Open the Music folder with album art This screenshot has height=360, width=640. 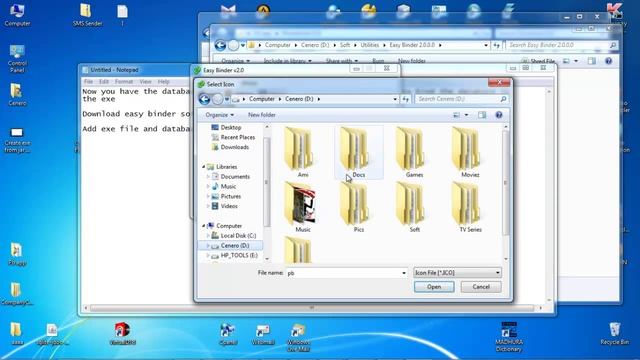click(x=301, y=207)
